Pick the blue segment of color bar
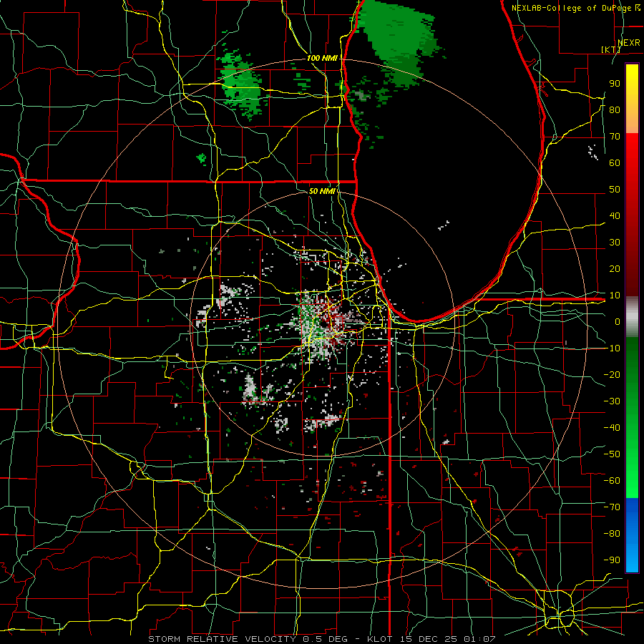The width and height of the screenshot is (644, 644). point(632,535)
